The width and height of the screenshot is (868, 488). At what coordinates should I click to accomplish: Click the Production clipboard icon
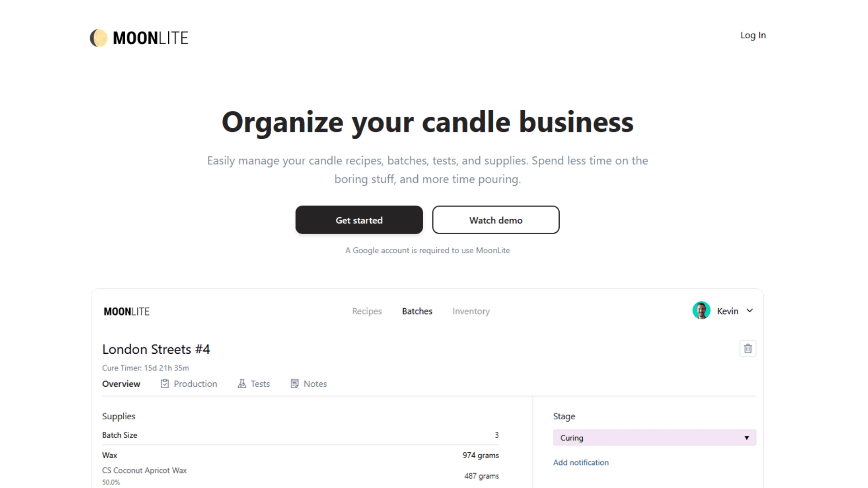tap(165, 384)
